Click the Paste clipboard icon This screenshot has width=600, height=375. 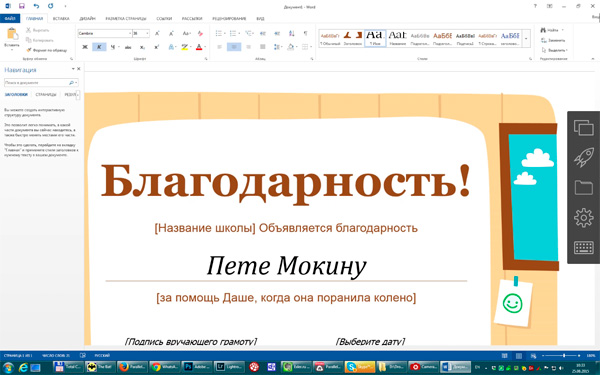point(12,34)
